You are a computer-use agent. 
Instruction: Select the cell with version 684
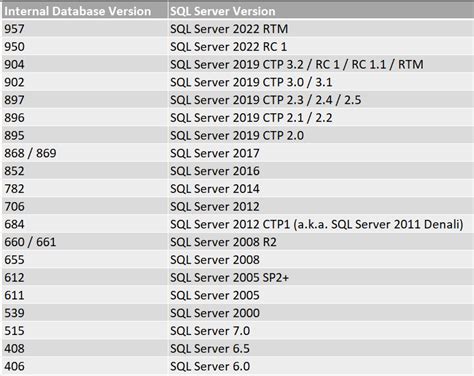tap(85, 224)
